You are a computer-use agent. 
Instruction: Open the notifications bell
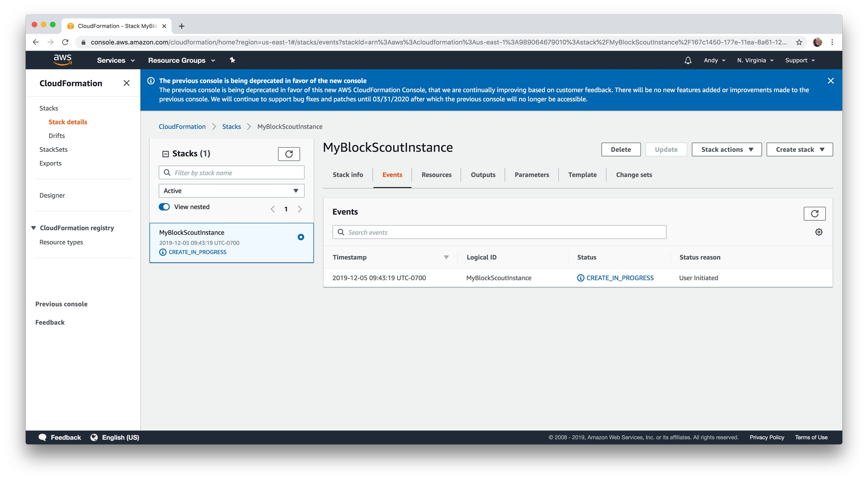(x=688, y=60)
